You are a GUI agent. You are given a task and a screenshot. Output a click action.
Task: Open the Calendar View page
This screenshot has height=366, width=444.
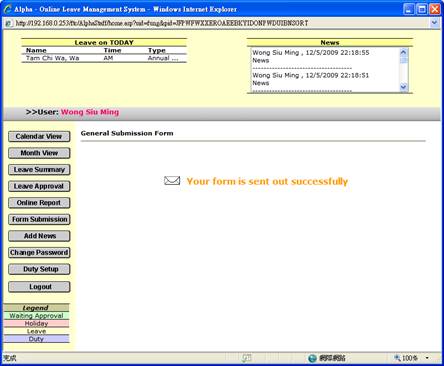39,136
